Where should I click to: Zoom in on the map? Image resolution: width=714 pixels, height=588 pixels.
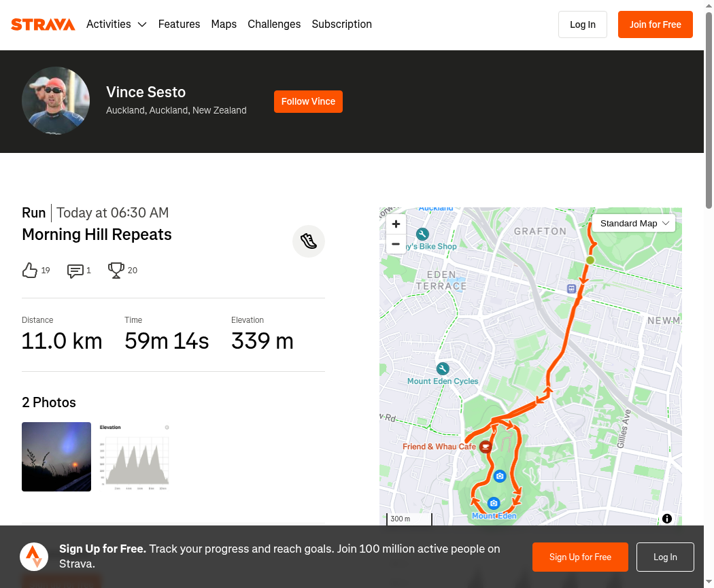click(396, 224)
